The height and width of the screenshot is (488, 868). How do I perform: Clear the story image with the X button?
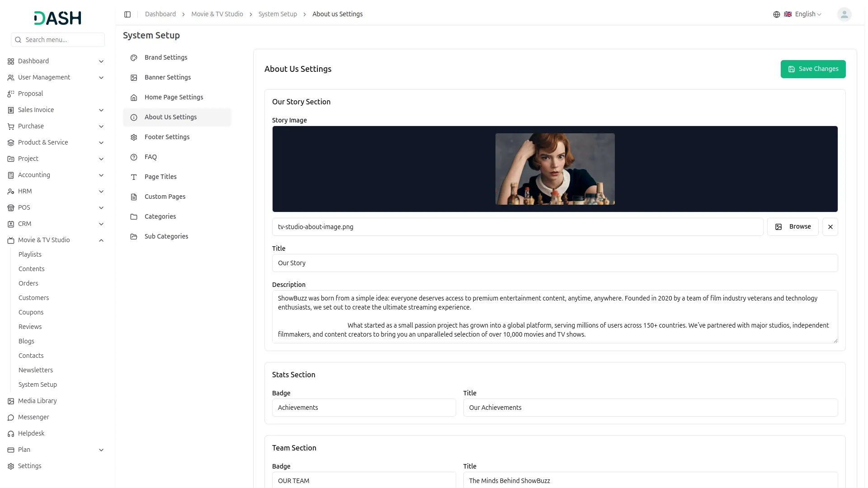coord(830,226)
